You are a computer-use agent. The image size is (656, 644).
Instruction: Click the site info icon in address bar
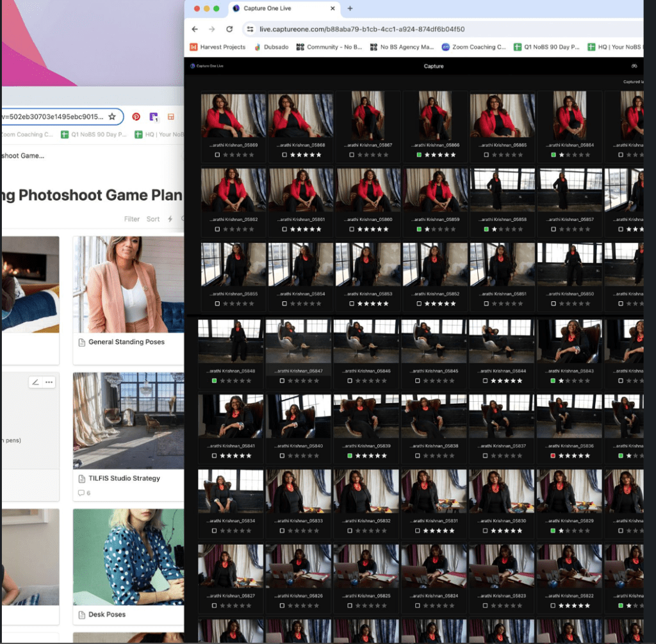click(x=249, y=29)
